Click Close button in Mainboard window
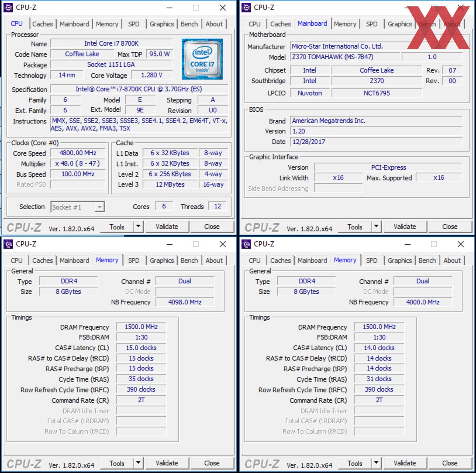 (x=450, y=227)
